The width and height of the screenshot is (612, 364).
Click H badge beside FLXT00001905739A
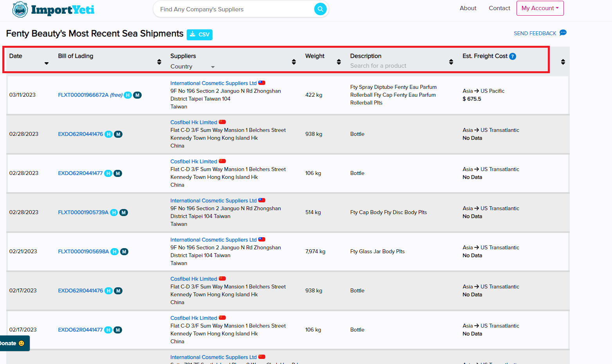tap(114, 213)
